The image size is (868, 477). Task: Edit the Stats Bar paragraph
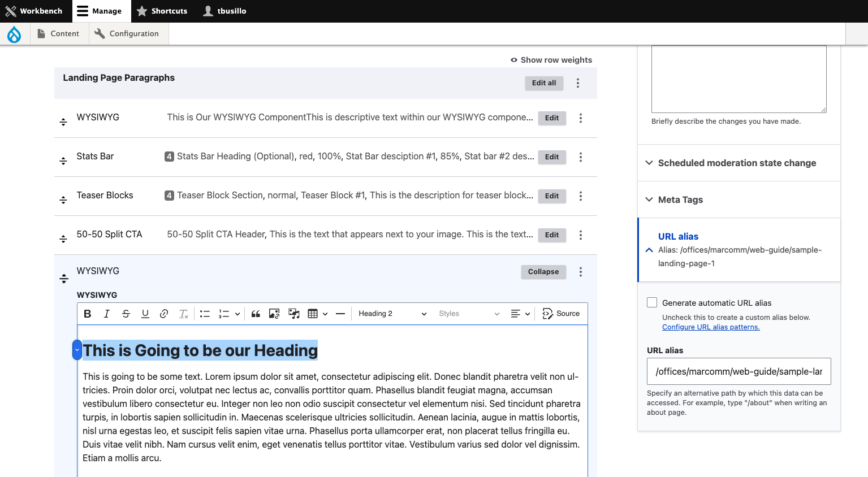(552, 157)
